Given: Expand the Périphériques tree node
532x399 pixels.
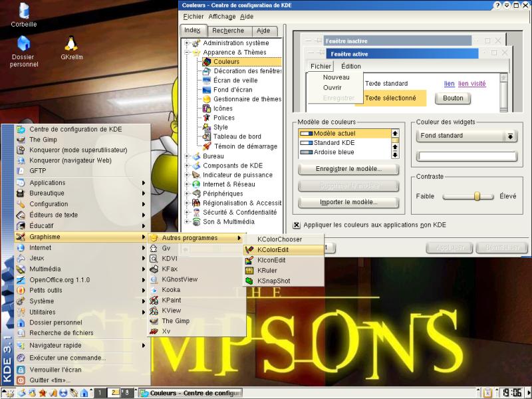Looking at the screenshot, I should tap(187, 194).
